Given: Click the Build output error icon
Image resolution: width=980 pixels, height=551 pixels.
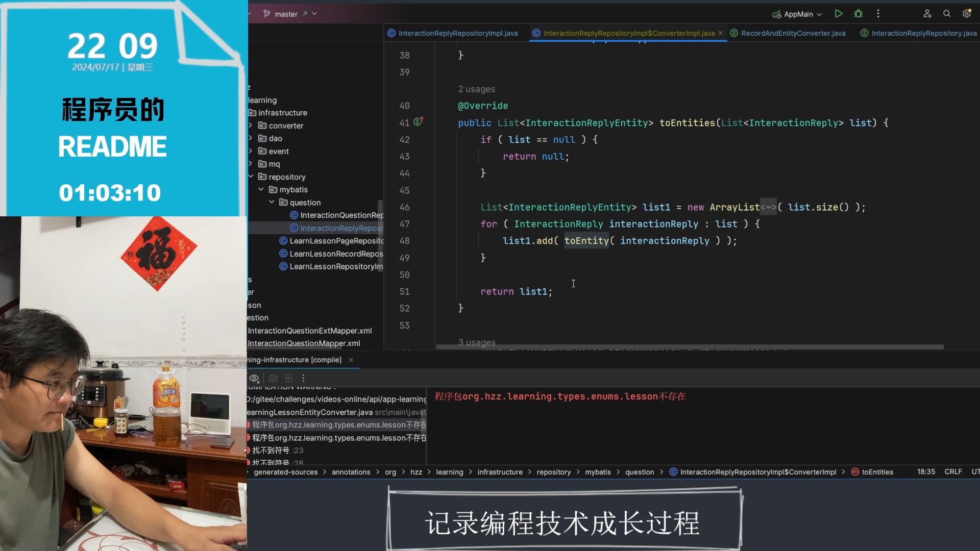Looking at the screenshot, I should [249, 424].
